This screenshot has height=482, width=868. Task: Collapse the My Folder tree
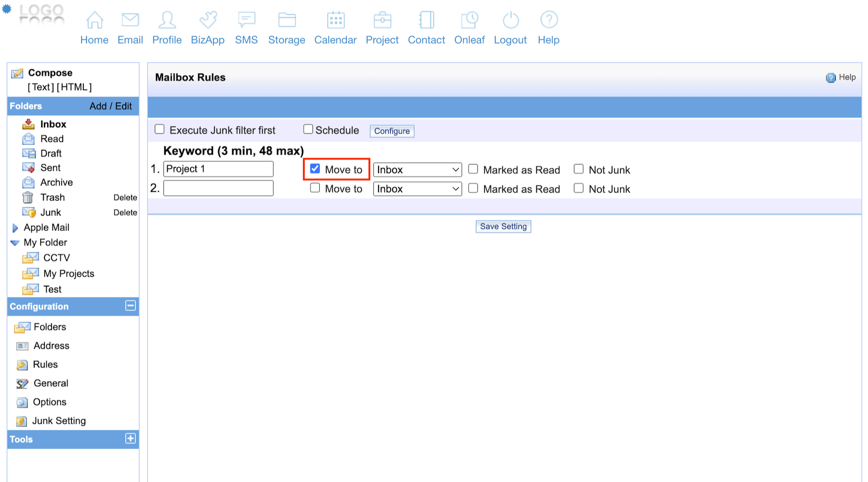click(15, 243)
